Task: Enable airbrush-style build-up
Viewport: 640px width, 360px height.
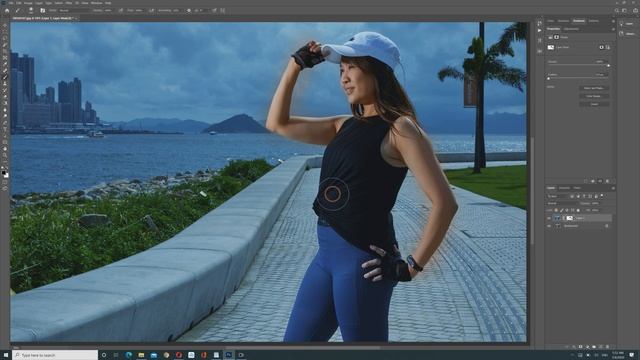Action: click(x=151, y=10)
